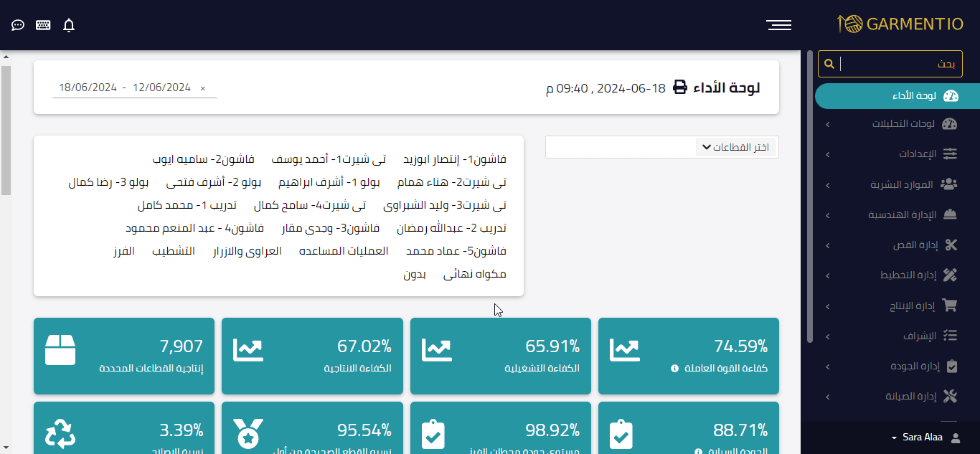Image resolution: width=980 pixels, height=454 pixels.
Task: Click the user avatar icon near Sara Alaa
Action: pos(955,438)
